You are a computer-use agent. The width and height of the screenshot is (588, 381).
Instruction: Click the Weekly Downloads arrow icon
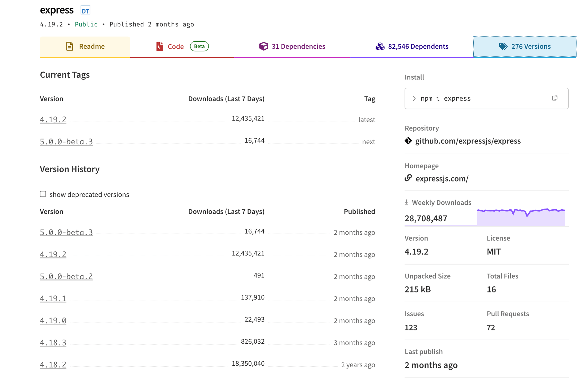click(406, 202)
